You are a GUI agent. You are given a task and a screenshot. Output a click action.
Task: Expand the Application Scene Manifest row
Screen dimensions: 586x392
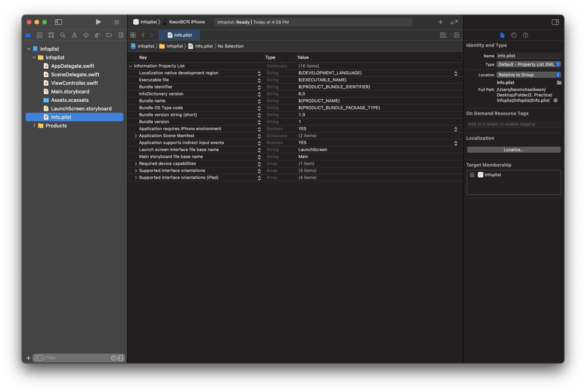tap(136, 136)
